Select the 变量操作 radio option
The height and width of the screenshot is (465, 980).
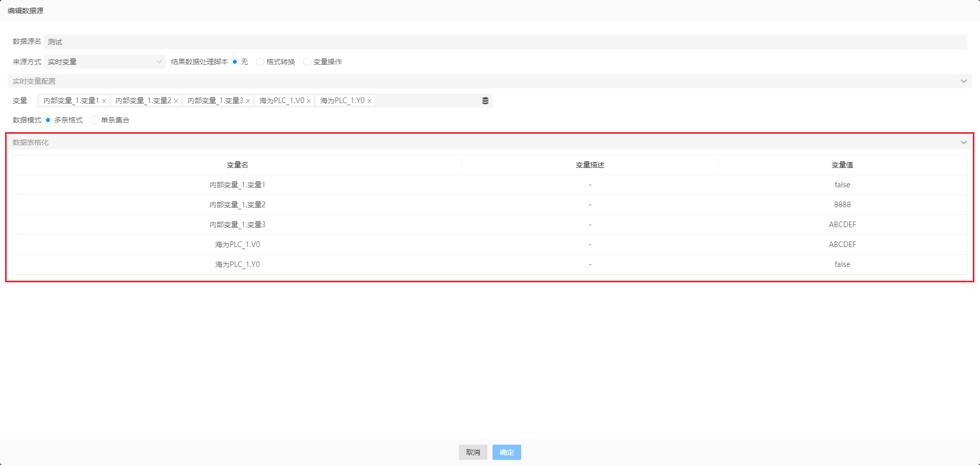[307, 62]
